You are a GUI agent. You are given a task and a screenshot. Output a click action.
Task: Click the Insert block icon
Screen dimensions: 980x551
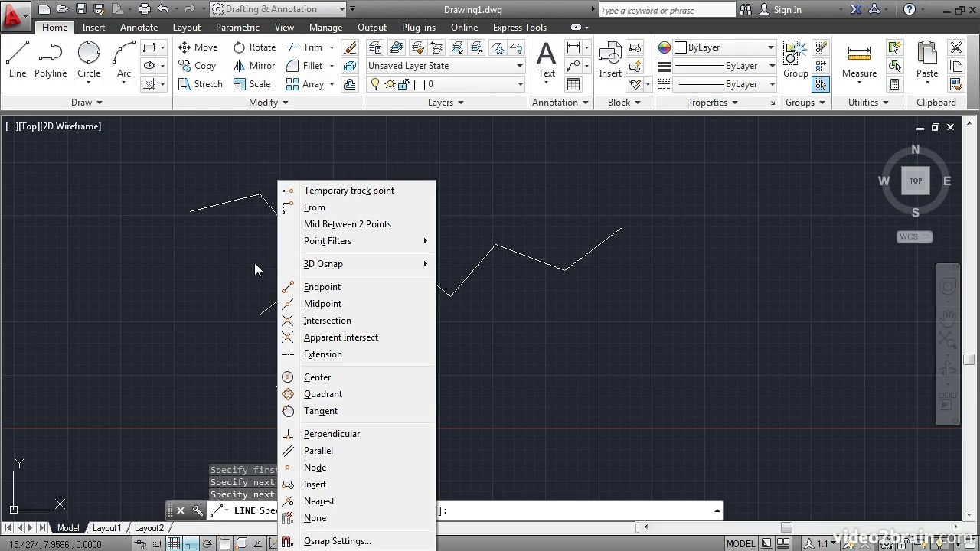(610, 60)
